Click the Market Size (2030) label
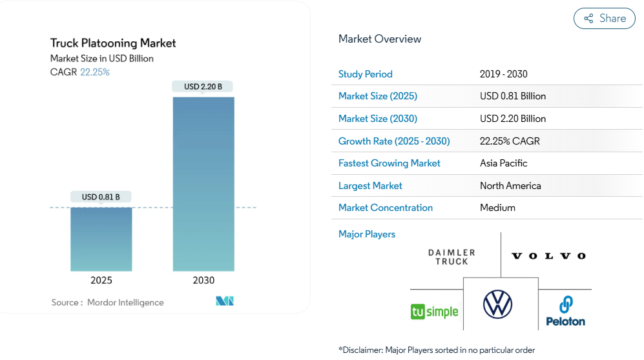Viewport: 644px width, 360px height. tap(377, 119)
